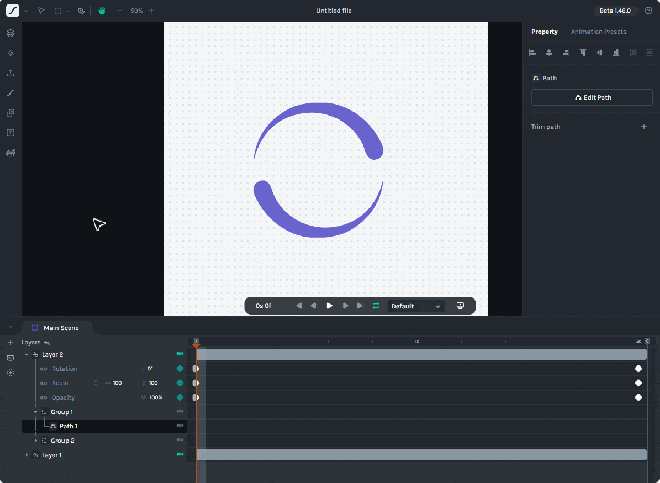660x483 pixels.
Task: Add a new layer with plus icon
Action: [11, 342]
